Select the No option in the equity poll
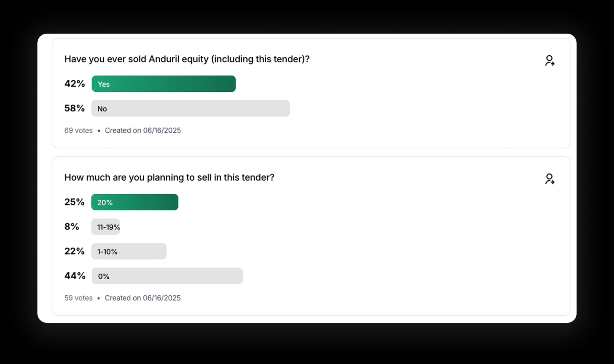Screen dimensions: 614x364 point(190,108)
